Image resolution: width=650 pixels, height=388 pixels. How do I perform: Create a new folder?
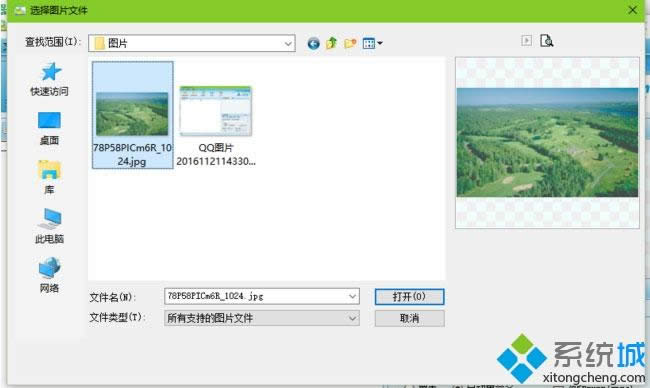[x=350, y=43]
